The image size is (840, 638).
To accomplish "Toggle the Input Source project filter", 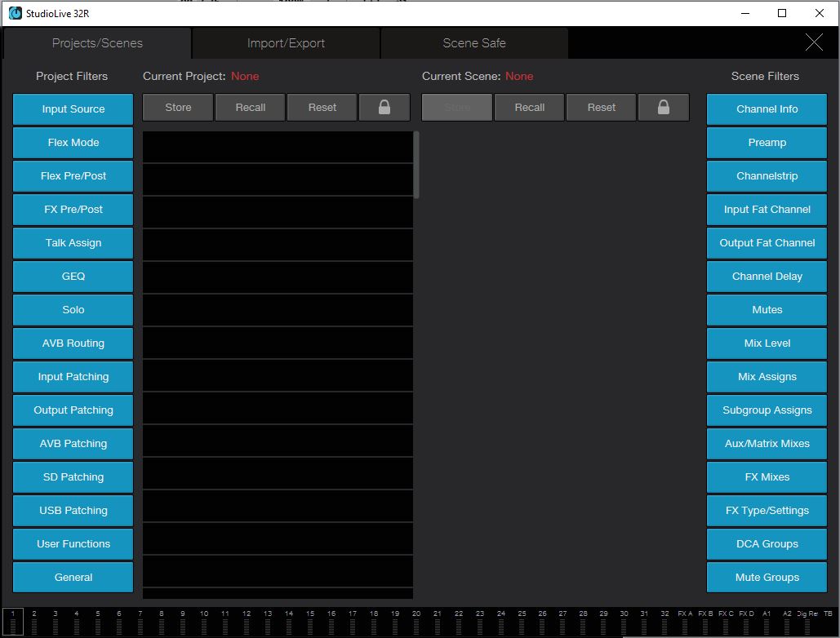I will click(x=73, y=109).
